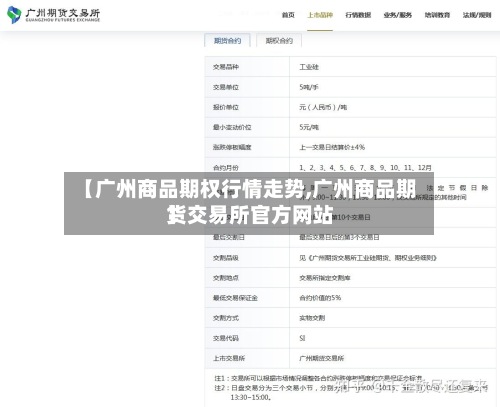The height and width of the screenshot is (407, 500).
Task: Select the 交易品种 row label
Action: point(226,67)
